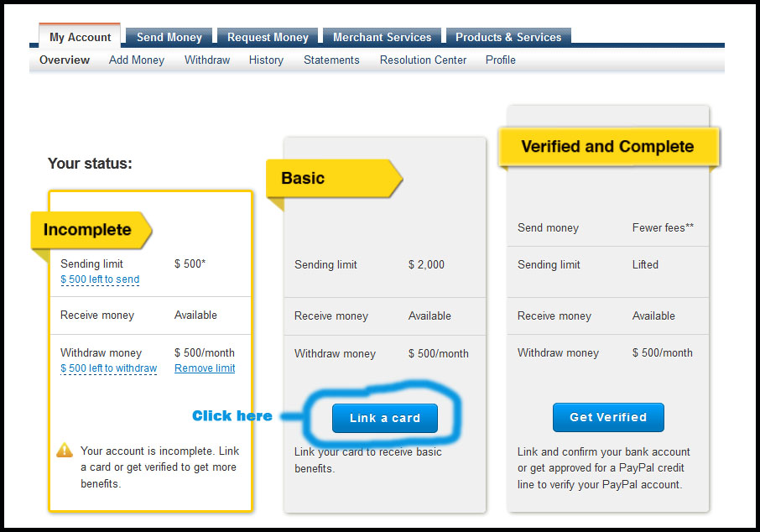Image resolution: width=760 pixels, height=532 pixels.
Task: Open the Withdraw submenu
Action: pyautogui.click(x=207, y=60)
